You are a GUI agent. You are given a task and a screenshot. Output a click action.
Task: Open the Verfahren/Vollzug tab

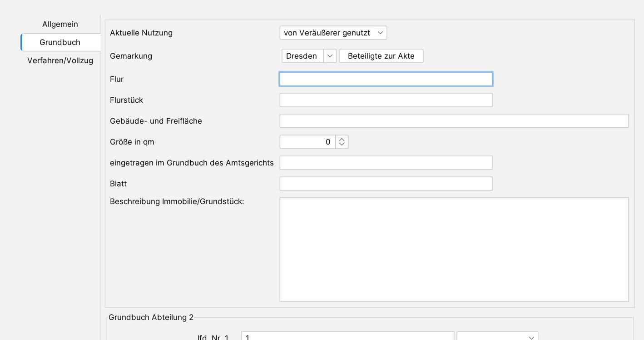[x=60, y=60]
